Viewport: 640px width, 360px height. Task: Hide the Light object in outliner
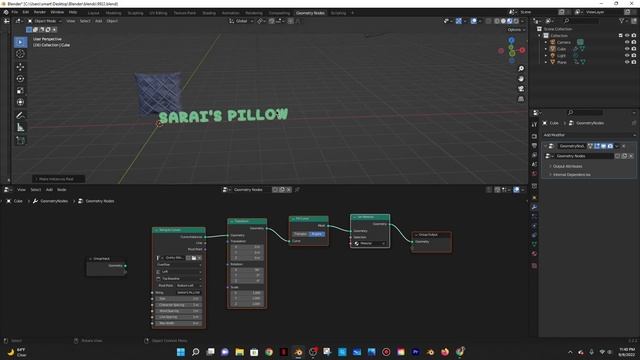coord(627,55)
